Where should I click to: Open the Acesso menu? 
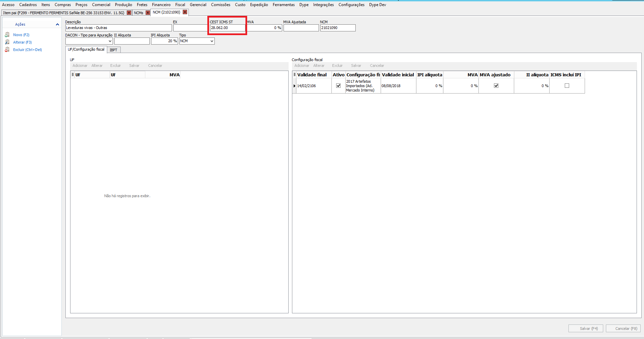[8, 5]
